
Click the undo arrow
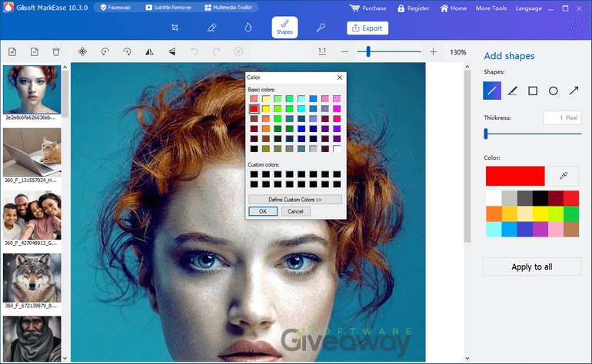[x=194, y=51]
